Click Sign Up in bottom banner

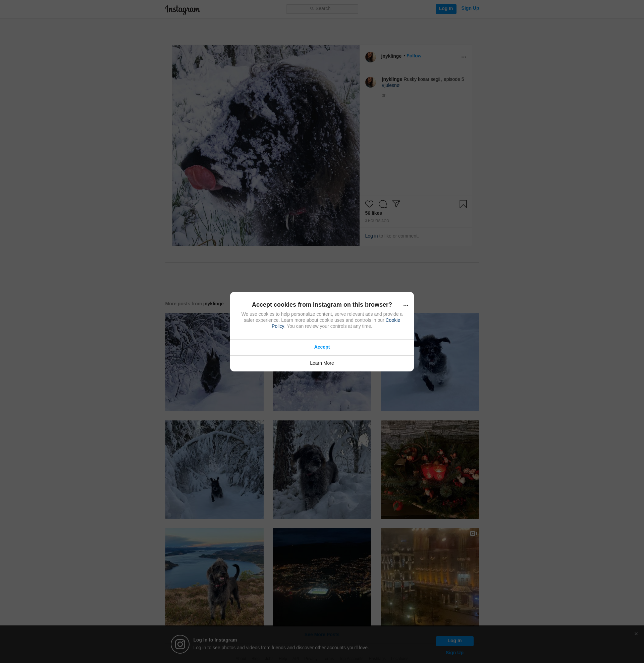pos(454,653)
